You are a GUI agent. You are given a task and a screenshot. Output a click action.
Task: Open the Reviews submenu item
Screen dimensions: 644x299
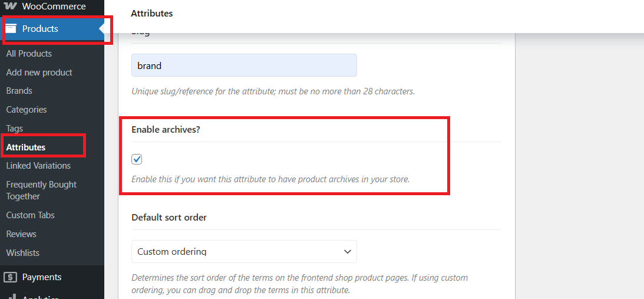point(21,234)
